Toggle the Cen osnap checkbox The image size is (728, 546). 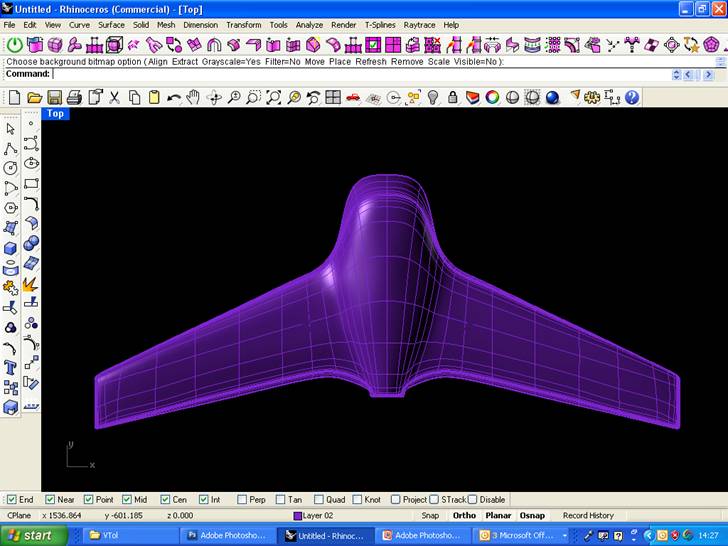165,500
